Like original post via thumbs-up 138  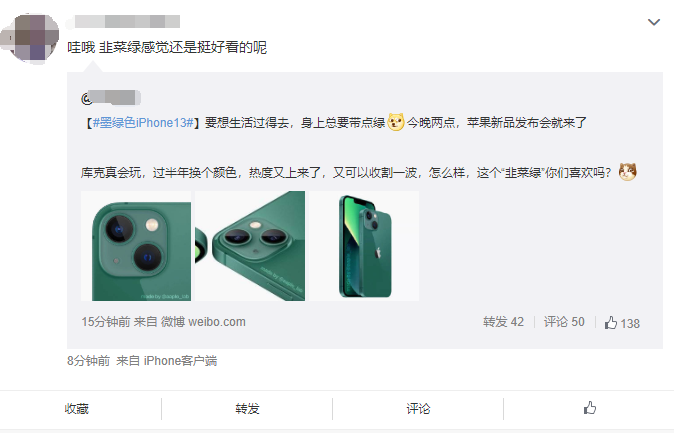[622, 323]
